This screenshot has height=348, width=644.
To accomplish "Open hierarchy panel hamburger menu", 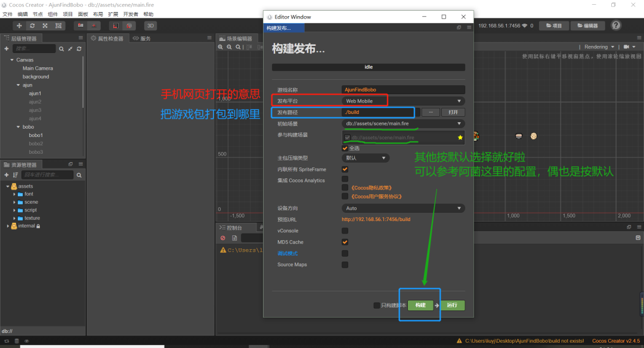I will pyautogui.click(x=80, y=38).
